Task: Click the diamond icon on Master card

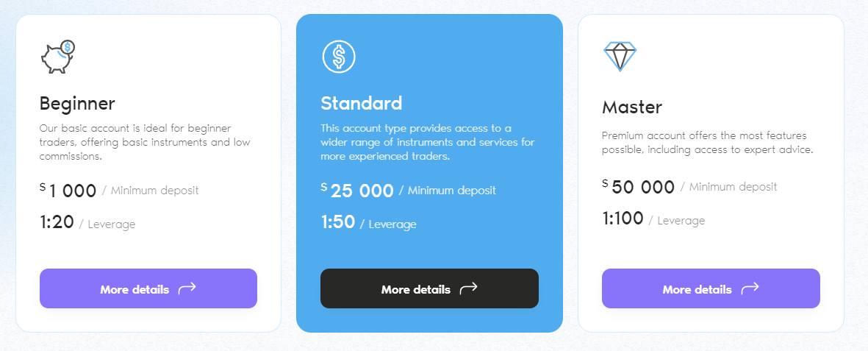Action: point(620,56)
